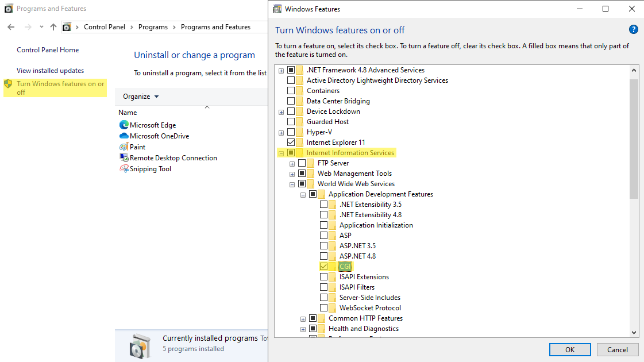This screenshot has height=362, width=644.
Task: Go back with the left arrow in Programs and Features
Action: click(11, 27)
